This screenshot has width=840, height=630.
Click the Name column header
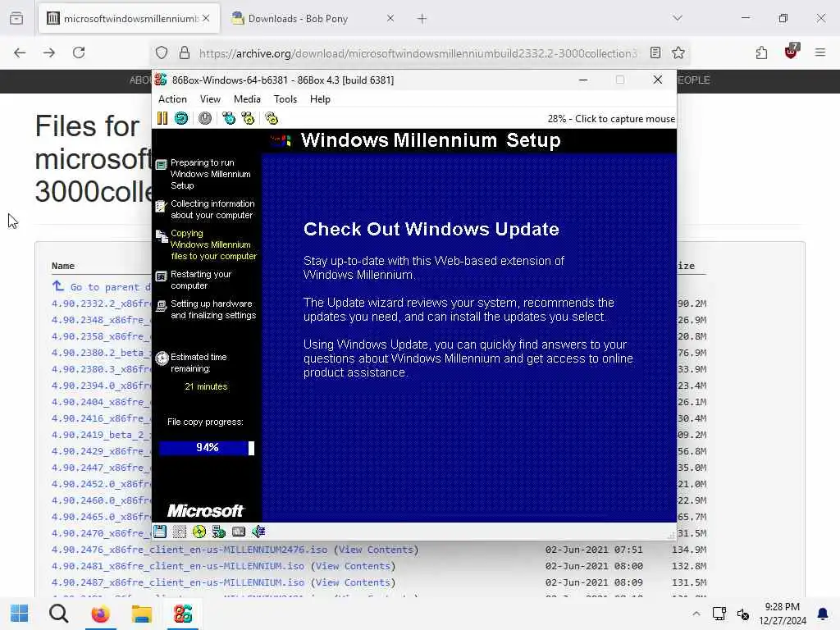pyautogui.click(x=63, y=266)
